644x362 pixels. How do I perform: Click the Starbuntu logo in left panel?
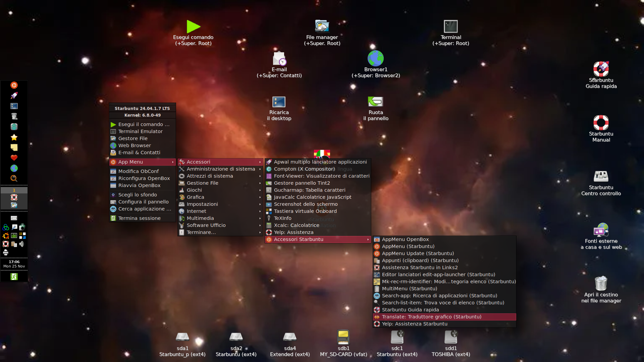14,85
